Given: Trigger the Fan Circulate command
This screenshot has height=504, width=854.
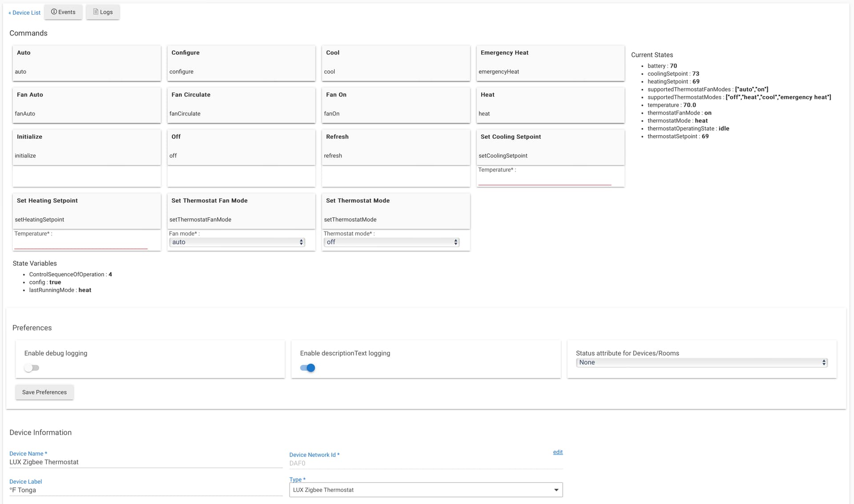Looking at the screenshot, I should tap(241, 105).
